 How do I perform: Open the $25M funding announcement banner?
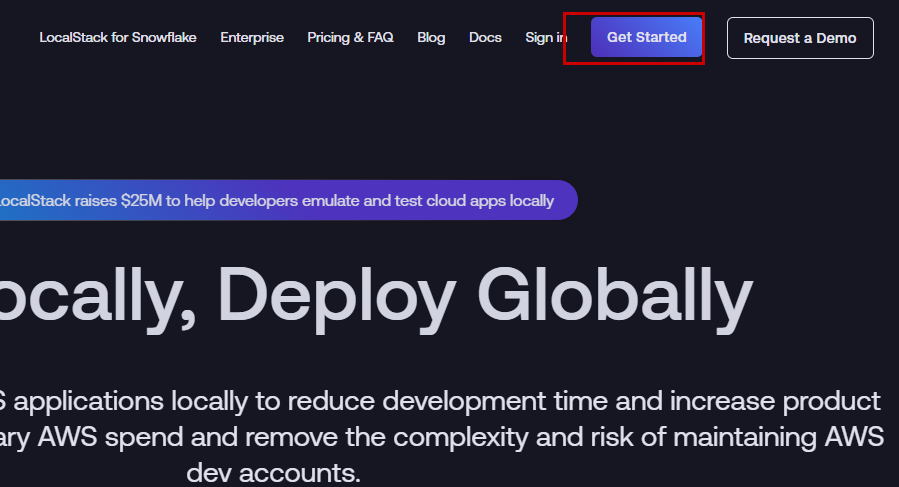tap(288, 200)
